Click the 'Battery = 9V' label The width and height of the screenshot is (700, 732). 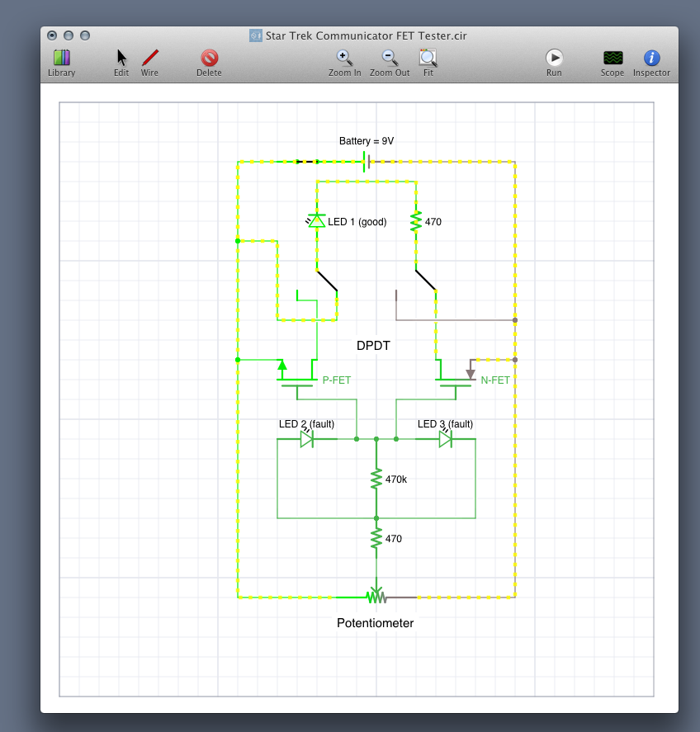point(367,141)
